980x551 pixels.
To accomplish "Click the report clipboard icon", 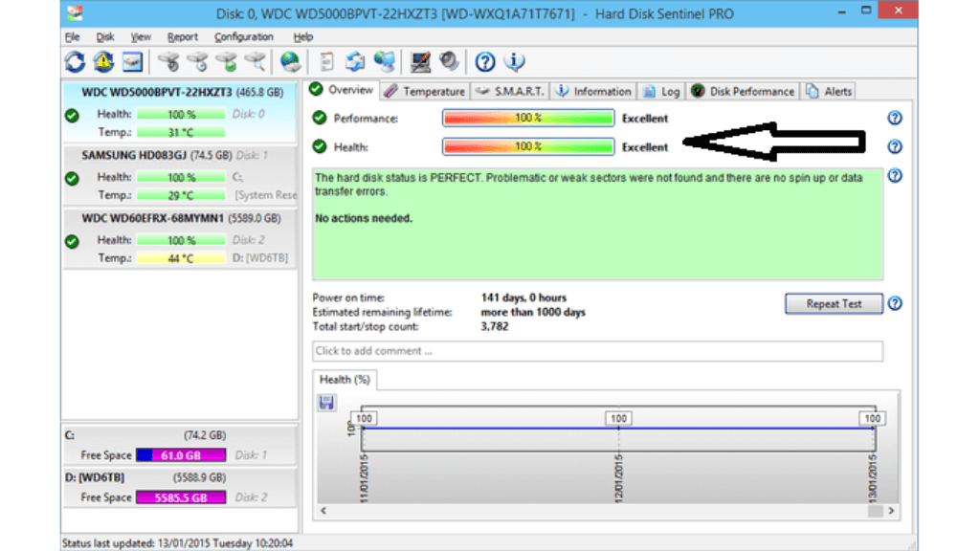I will coord(325,61).
